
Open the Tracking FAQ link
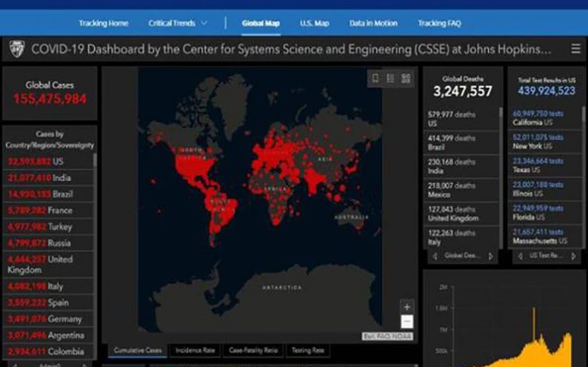pos(439,23)
